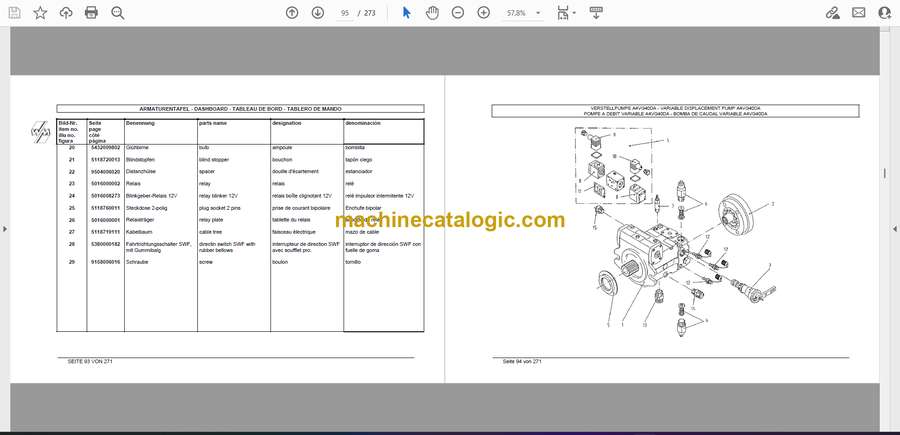Star this file with the bookmark icon
900x435 pixels.
(40, 13)
